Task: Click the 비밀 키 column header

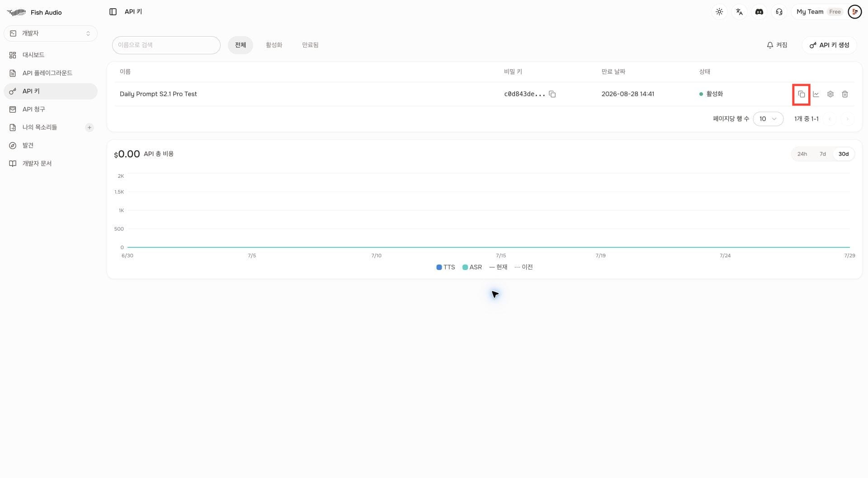Action: coord(513,72)
